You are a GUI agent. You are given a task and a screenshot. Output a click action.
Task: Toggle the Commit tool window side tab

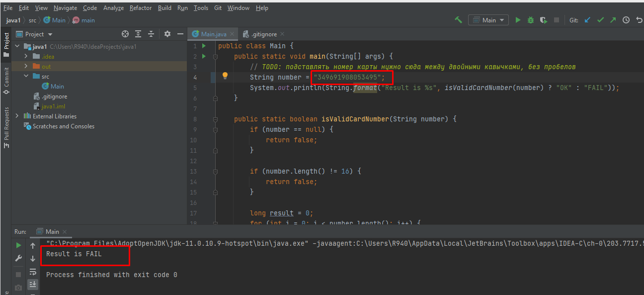(x=6, y=81)
